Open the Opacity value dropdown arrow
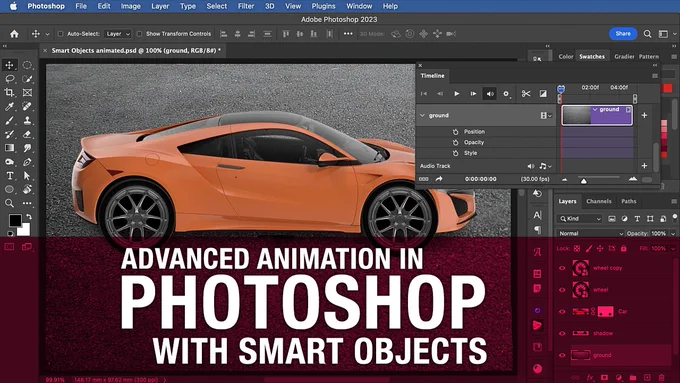Image resolution: width=680 pixels, height=383 pixels. 673,233
